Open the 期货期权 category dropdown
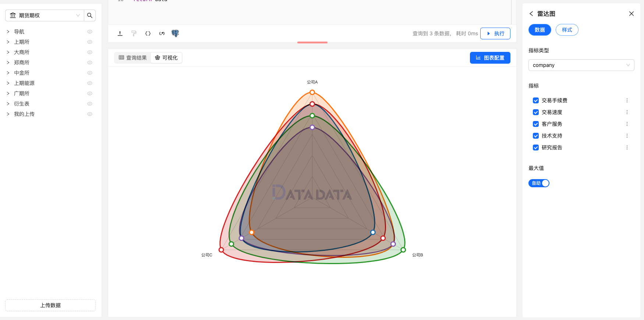 click(45, 15)
